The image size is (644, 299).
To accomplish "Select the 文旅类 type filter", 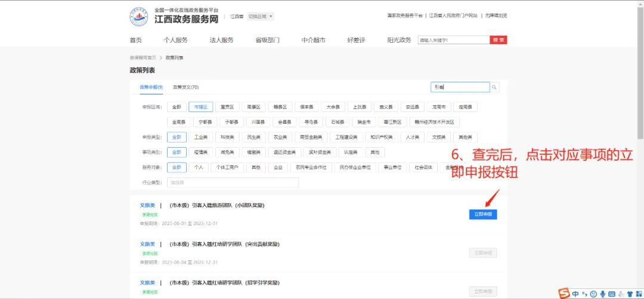I will 439,137.
